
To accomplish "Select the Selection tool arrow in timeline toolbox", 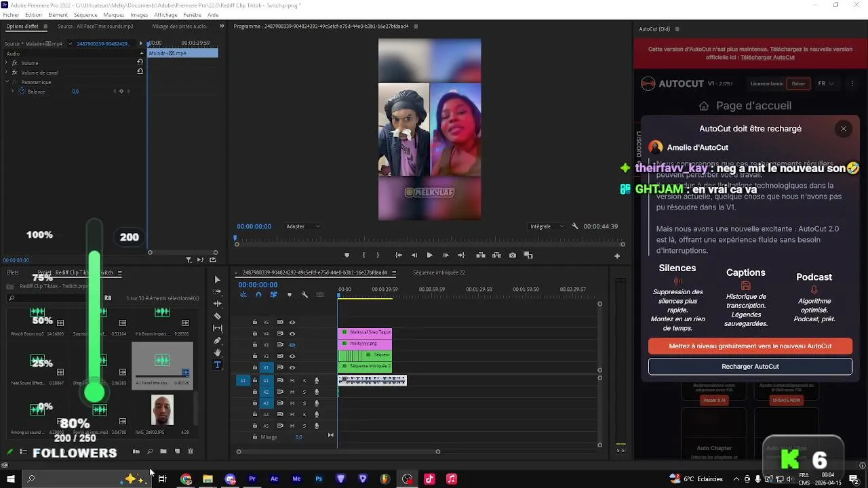I will coord(217,279).
